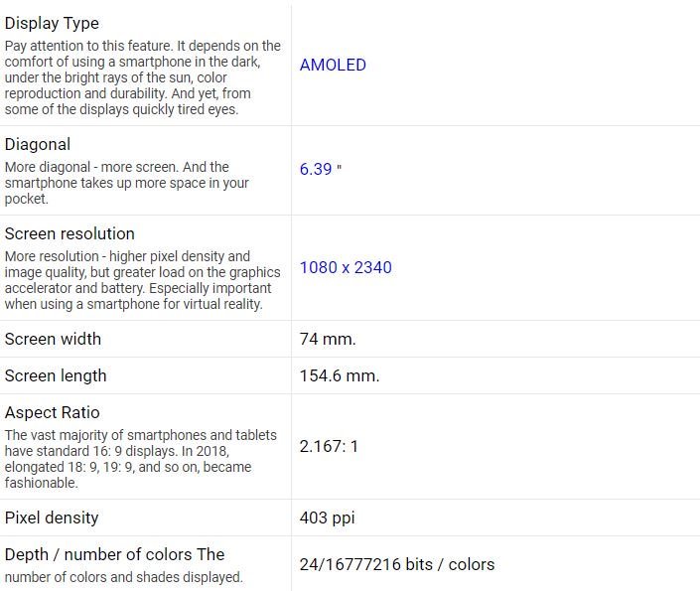The width and height of the screenshot is (700, 591).
Task: Click the Diagonal row heading
Action: (x=38, y=144)
